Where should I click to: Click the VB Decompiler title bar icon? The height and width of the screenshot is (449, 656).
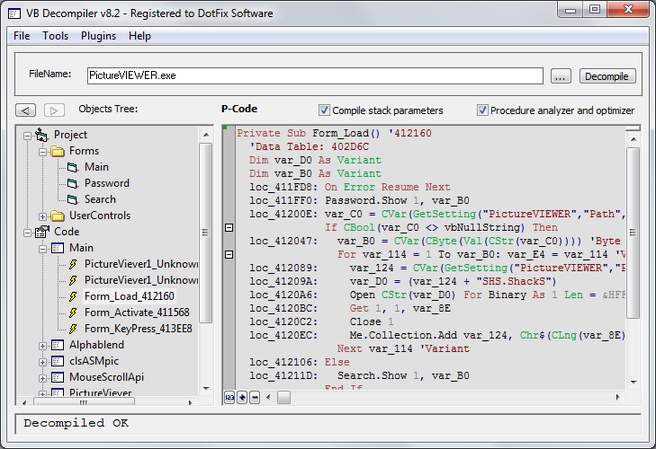tap(15, 14)
